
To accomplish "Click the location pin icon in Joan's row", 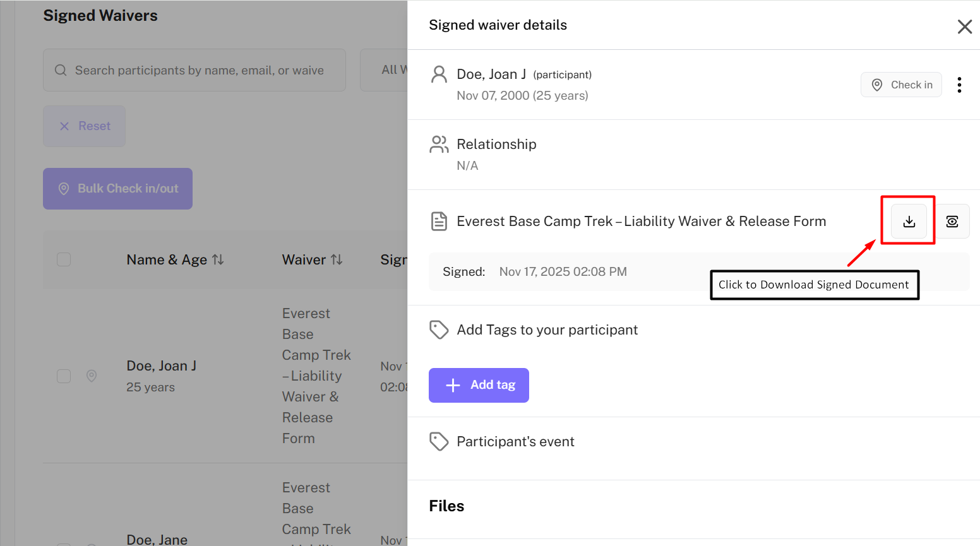I will click(x=92, y=376).
